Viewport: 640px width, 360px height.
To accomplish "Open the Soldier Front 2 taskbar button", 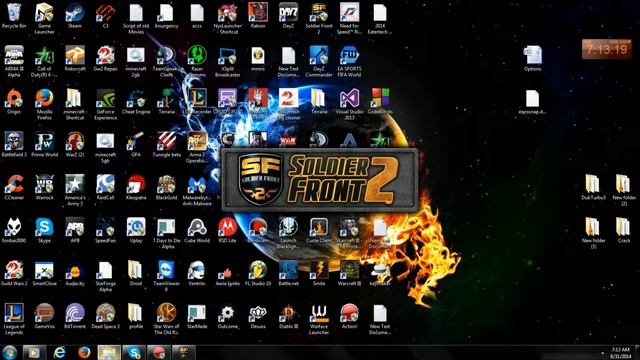I will 184,353.
